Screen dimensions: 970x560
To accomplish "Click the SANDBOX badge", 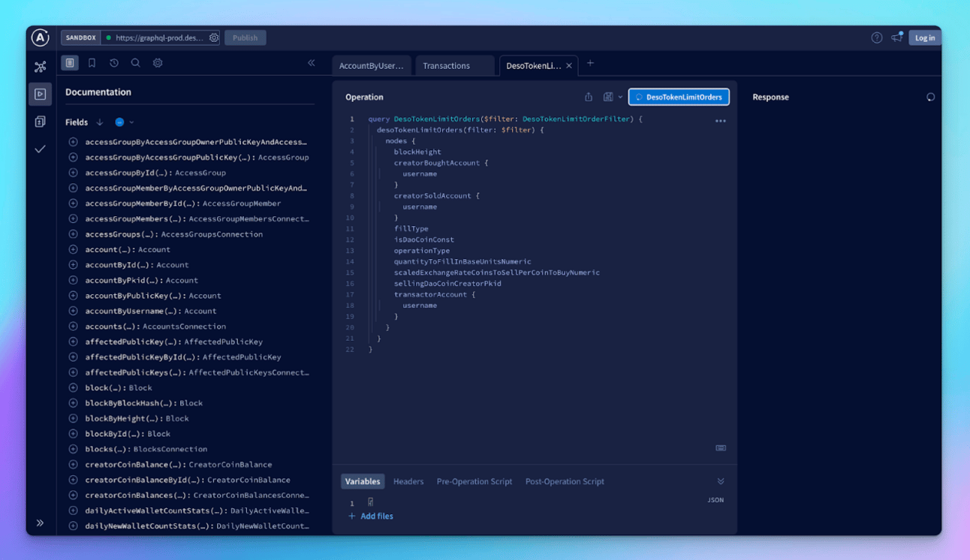I will (x=80, y=38).
